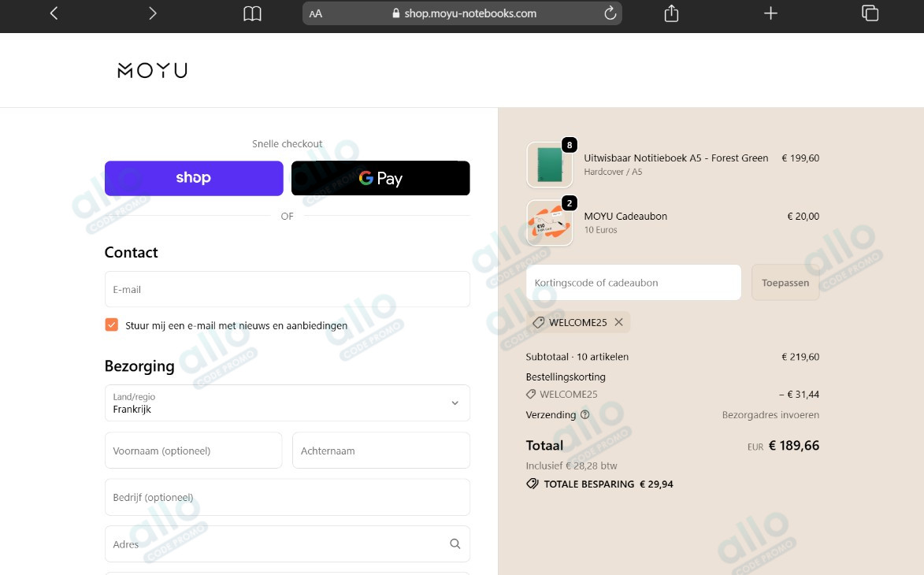Uncheck the e-mail nieuws en aanbiedingen checkbox

tap(111, 325)
